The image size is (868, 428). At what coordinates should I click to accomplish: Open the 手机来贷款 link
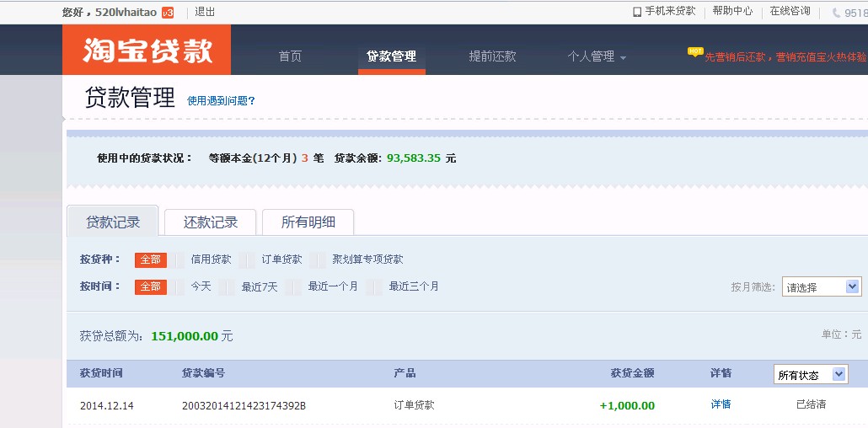point(670,11)
